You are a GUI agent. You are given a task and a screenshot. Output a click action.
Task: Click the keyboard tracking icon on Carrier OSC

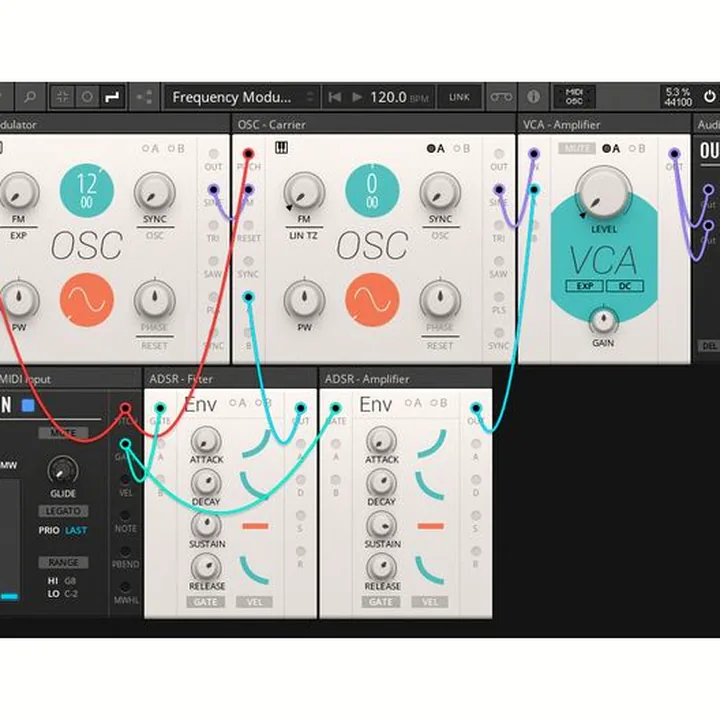[281, 147]
